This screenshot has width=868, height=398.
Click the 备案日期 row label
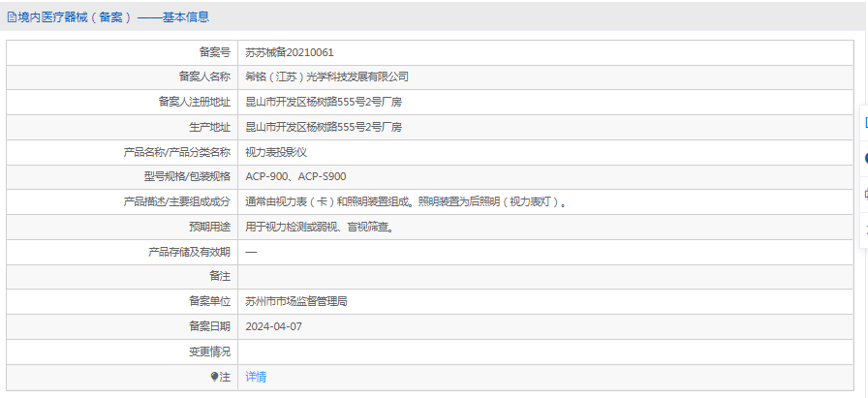[209, 326]
